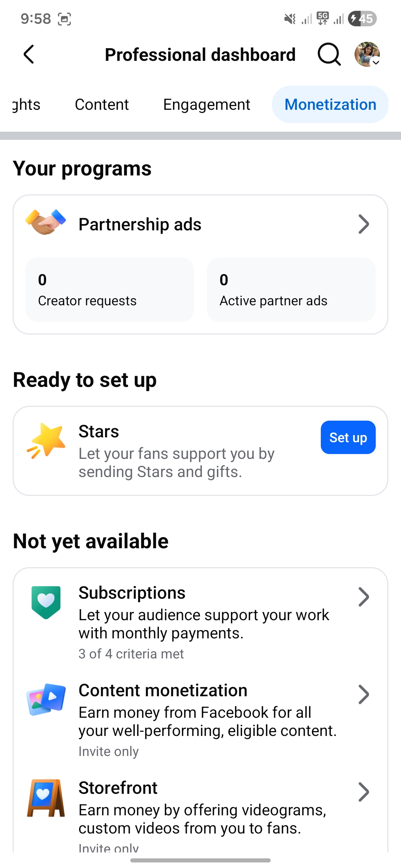Open the Active partner ads card
Image resolution: width=401 pixels, height=868 pixels.
coord(291,290)
